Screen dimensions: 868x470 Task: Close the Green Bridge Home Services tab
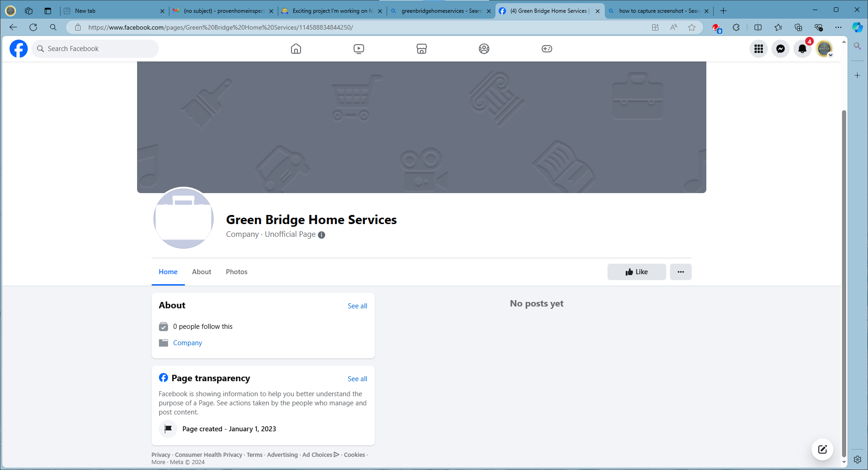coord(597,11)
